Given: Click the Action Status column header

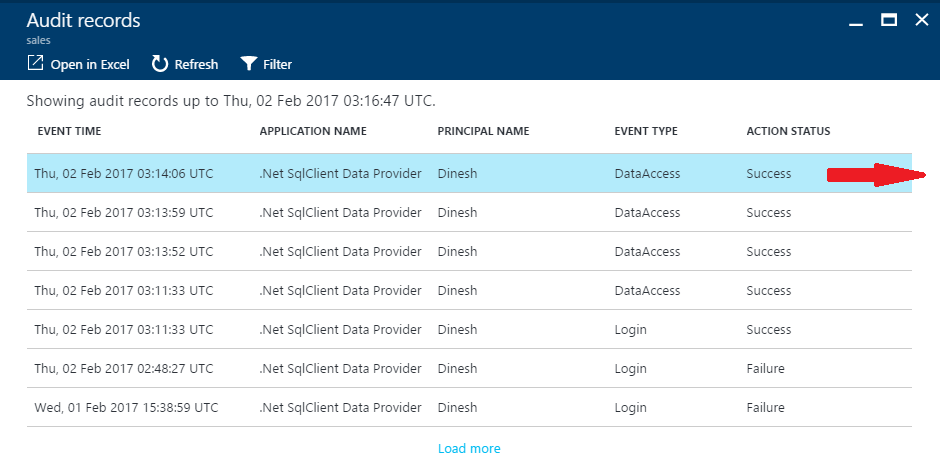Looking at the screenshot, I should pos(788,131).
